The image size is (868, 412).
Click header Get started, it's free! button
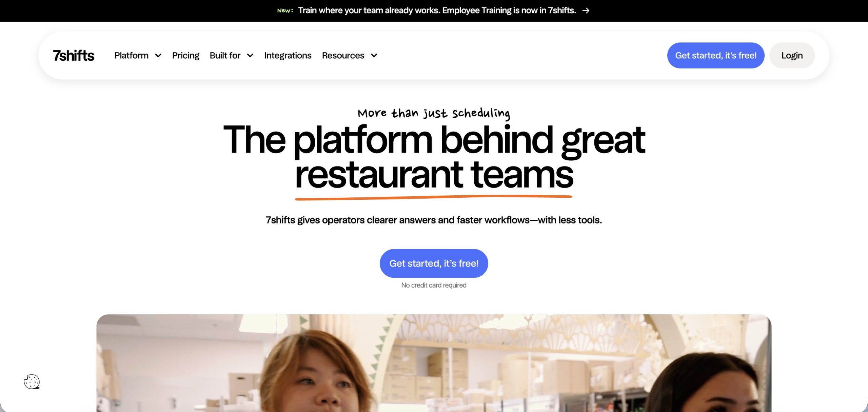tap(715, 55)
